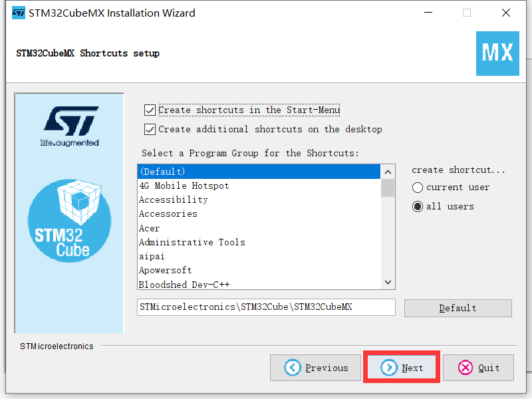Click the program group list scroll-down arrow
This screenshot has width=532, height=399.
388,282
